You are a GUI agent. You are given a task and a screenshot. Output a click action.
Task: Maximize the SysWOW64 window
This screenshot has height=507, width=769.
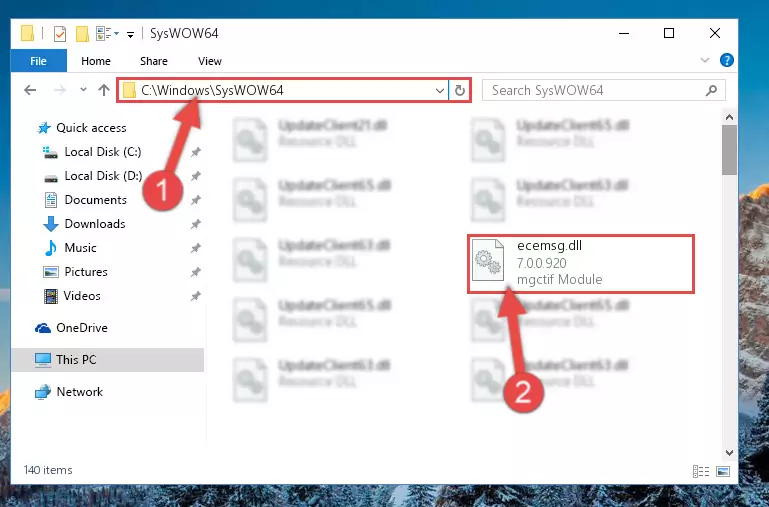pos(669,33)
